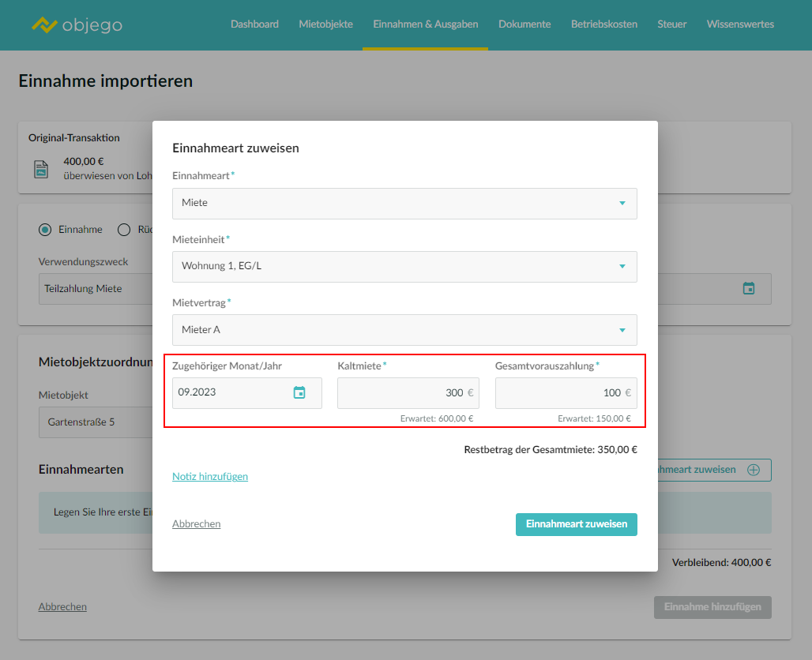Select the second radio button next to Einnahme
Screen dimensions: 812x660
124,230
